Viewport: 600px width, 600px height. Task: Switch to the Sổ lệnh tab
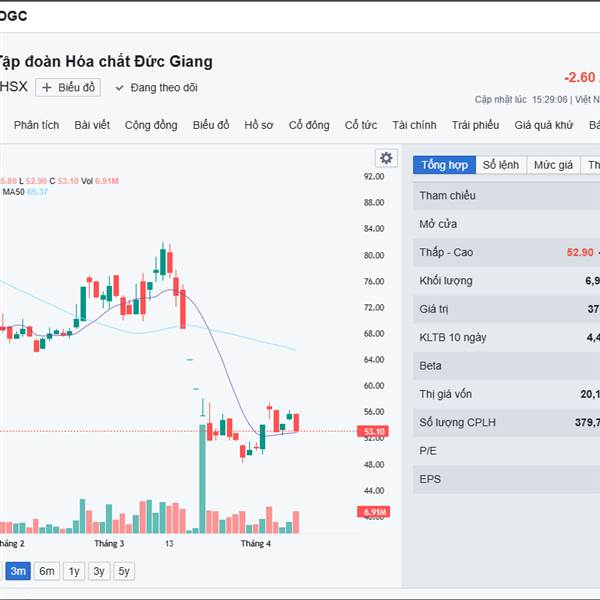(x=501, y=164)
